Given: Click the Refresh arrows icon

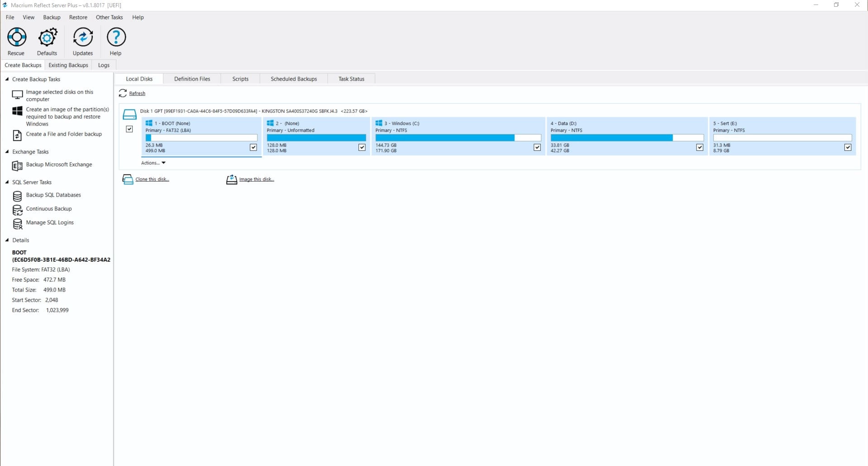Looking at the screenshot, I should (x=123, y=93).
